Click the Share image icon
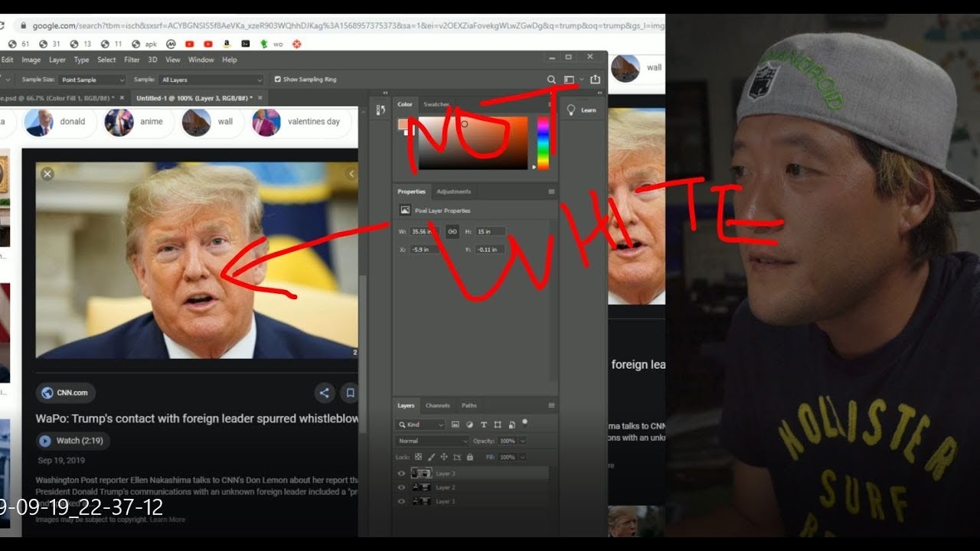Image resolution: width=980 pixels, height=551 pixels. [595, 80]
